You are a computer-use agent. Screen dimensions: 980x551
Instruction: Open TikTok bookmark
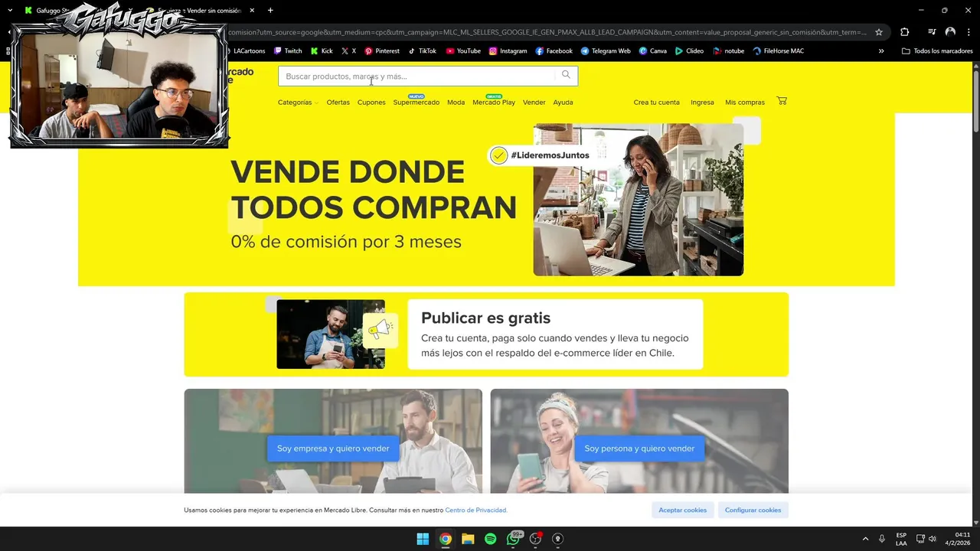422,51
